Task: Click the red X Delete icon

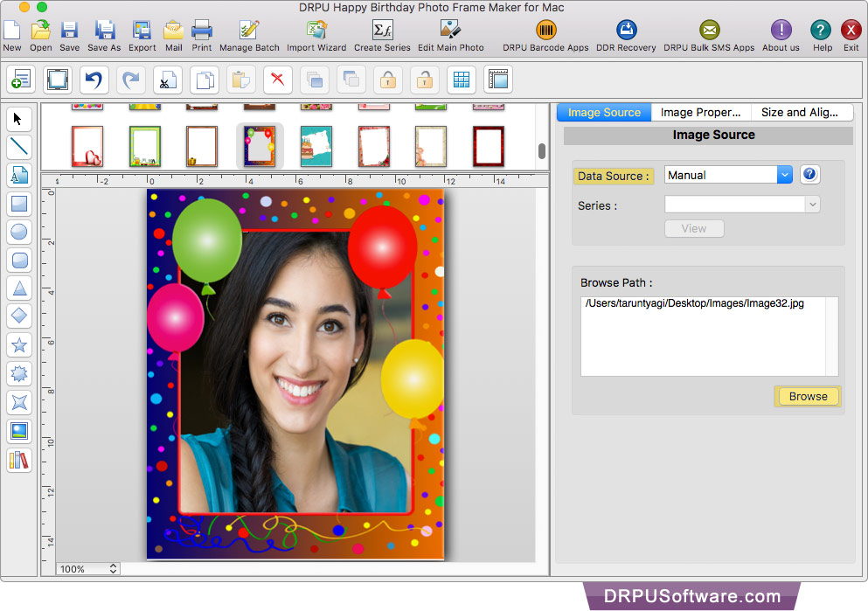Action: tap(278, 80)
